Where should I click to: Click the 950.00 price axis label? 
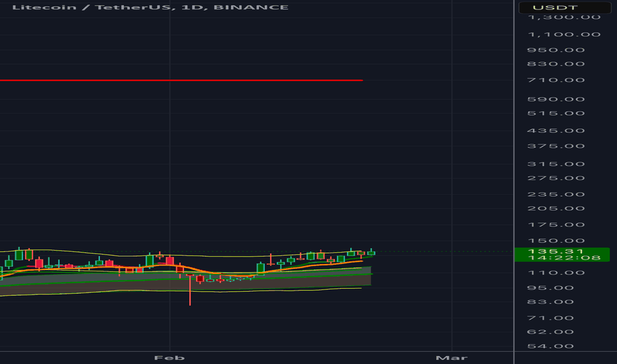click(x=555, y=50)
